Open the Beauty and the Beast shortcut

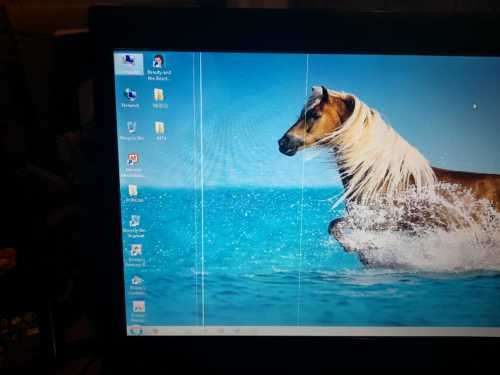158,68
